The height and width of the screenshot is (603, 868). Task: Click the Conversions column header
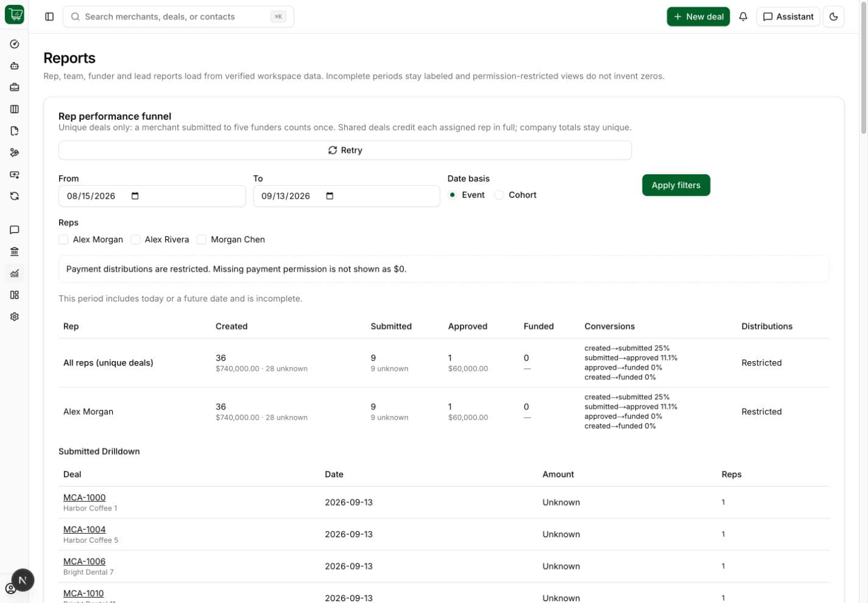pos(609,326)
